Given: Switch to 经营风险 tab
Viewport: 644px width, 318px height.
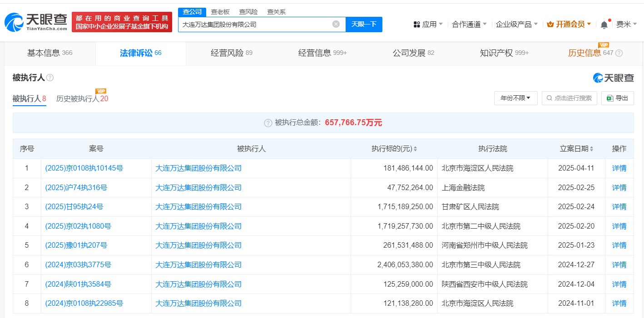Looking at the screenshot, I should (x=231, y=53).
